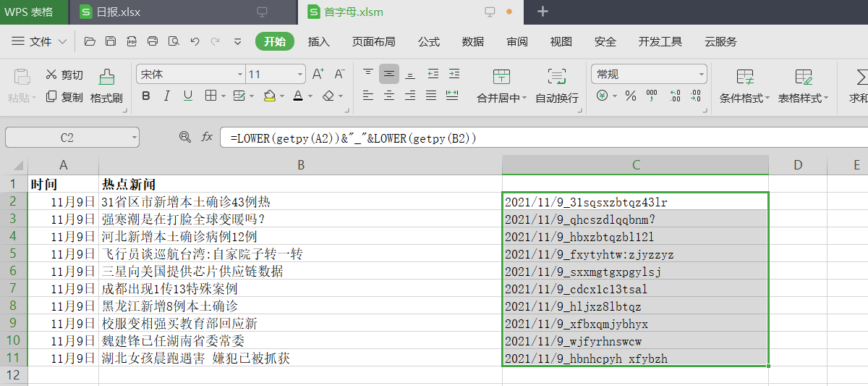Switch to the 数据 tab
The height and width of the screenshot is (386, 868).
[473, 42]
